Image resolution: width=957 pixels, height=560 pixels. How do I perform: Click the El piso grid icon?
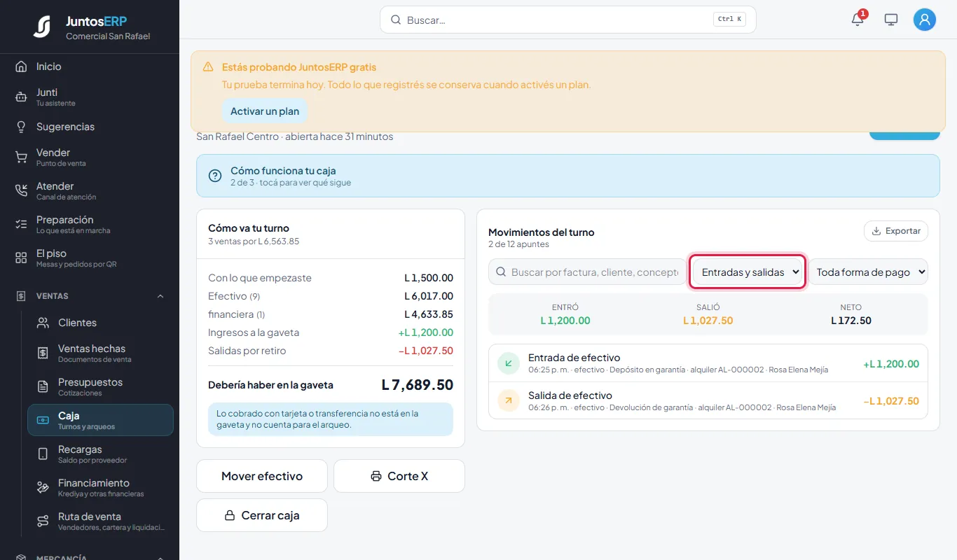point(21,258)
